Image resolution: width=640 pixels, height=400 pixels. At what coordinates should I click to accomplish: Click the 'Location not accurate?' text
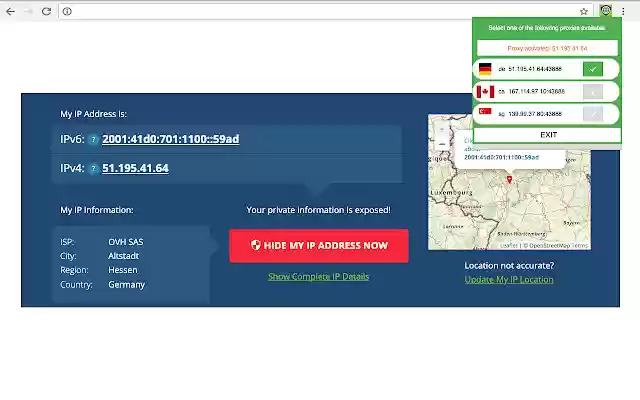pos(509,266)
